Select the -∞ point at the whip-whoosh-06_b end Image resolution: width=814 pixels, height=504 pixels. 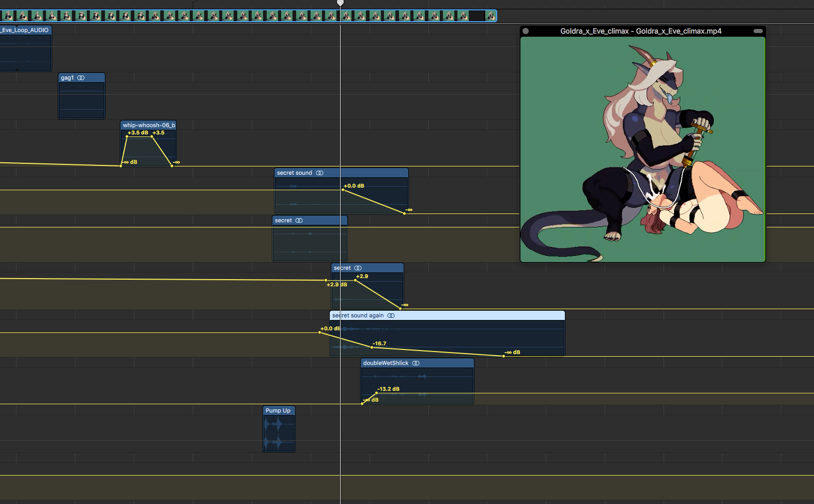[x=172, y=166]
